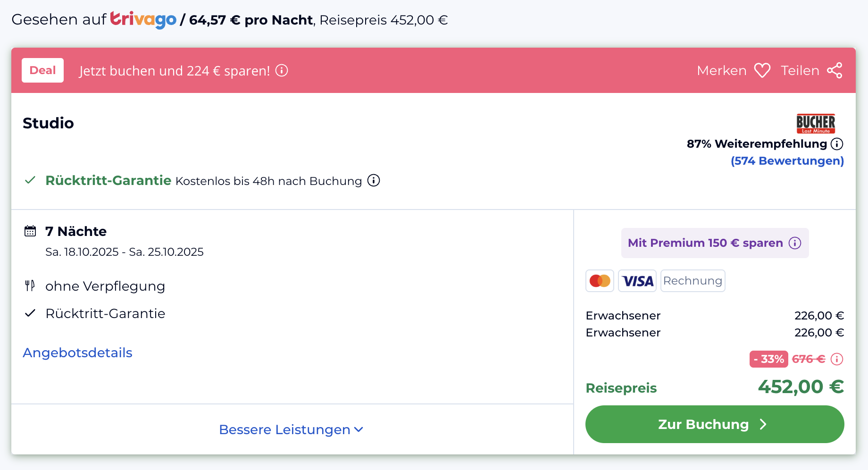This screenshot has height=470, width=868.
Task: Choose the Rechnung payment option
Action: 693,281
